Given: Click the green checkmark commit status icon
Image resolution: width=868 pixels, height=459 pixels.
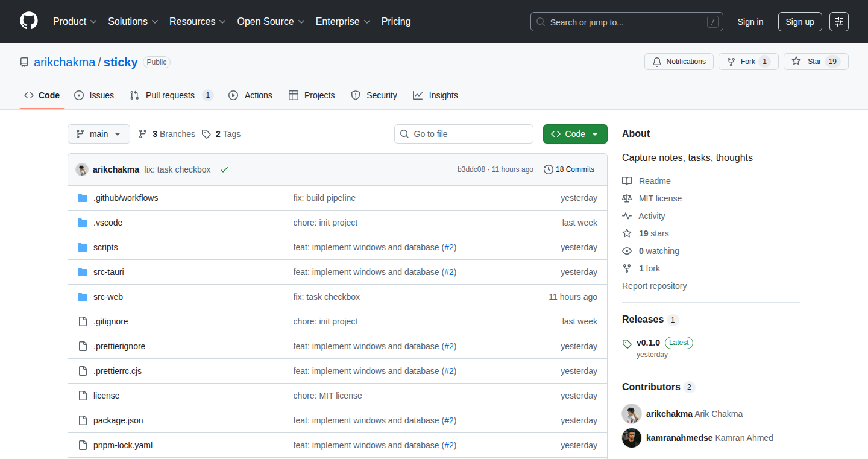Looking at the screenshot, I should (x=224, y=169).
